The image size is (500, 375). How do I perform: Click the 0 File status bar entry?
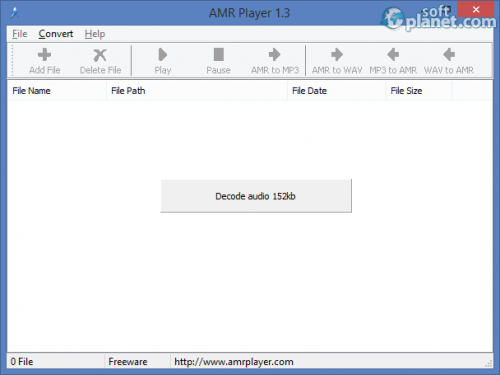coord(22,362)
